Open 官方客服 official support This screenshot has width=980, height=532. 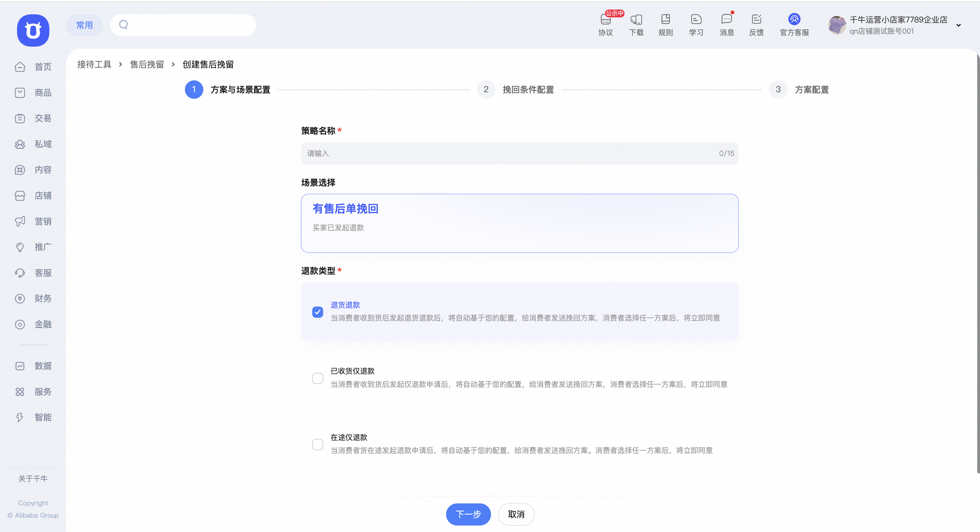click(x=794, y=25)
